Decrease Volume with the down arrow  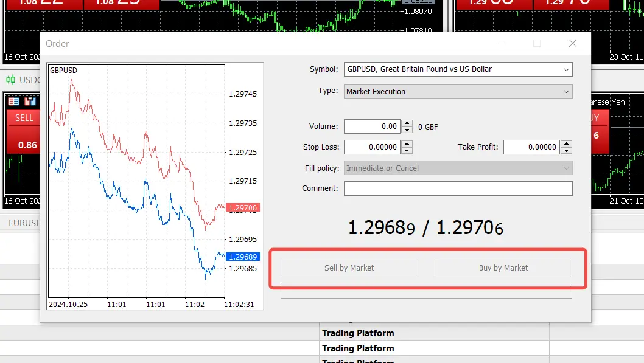click(x=407, y=130)
